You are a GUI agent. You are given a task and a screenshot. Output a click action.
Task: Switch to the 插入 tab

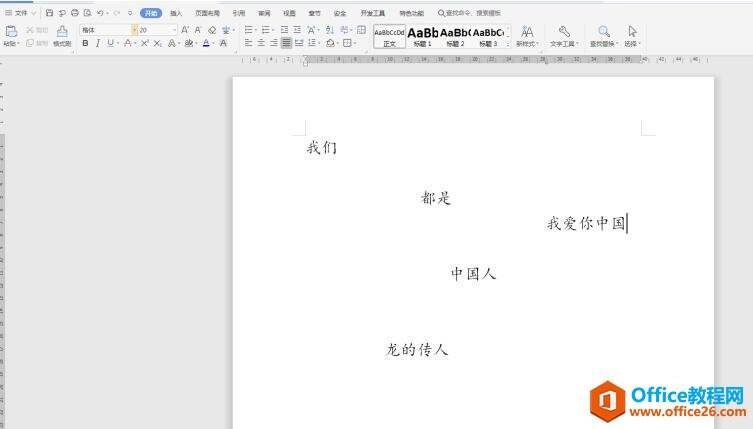click(x=176, y=13)
